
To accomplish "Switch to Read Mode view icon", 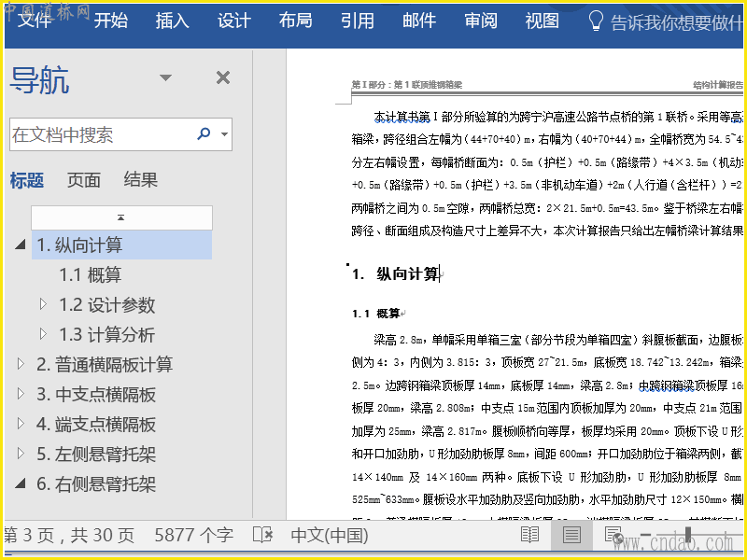I will pos(529,535).
